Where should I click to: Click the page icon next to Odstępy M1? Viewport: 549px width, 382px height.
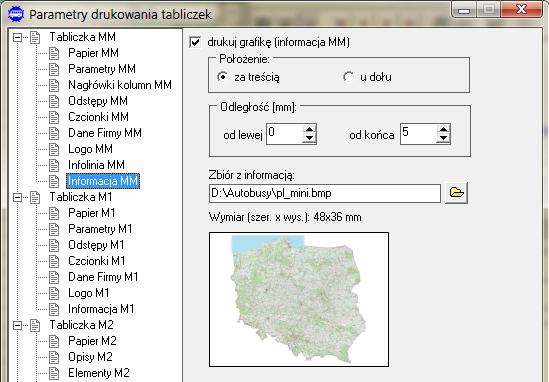54,245
